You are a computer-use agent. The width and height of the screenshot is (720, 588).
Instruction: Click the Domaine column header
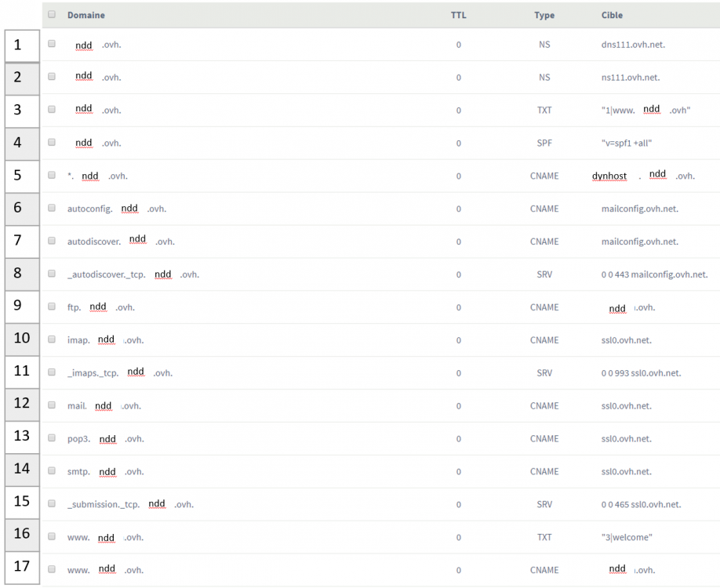point(86,15)
